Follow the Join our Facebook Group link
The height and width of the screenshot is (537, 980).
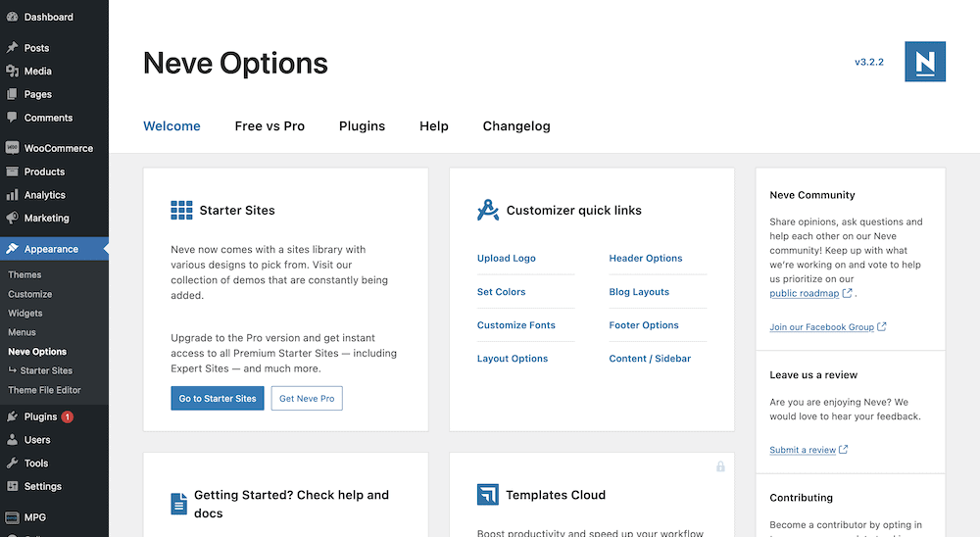pyautogui.click(x=821, y=327)
